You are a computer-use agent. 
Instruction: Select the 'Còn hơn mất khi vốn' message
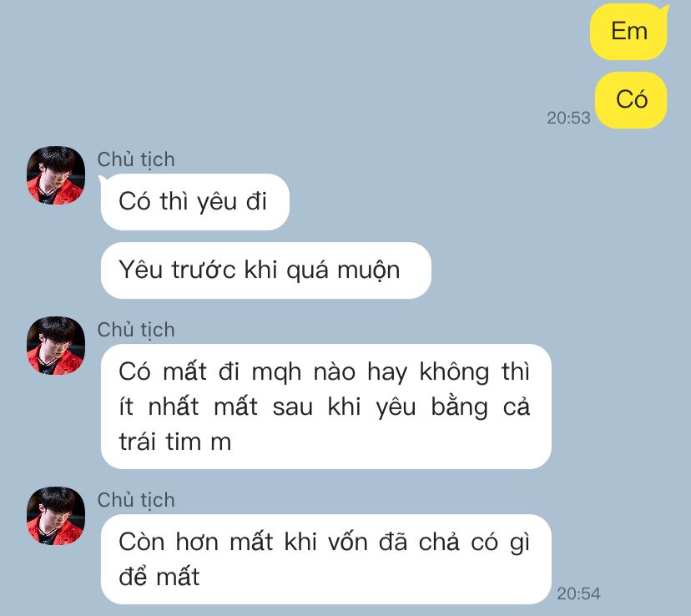(x=326, y=559)
